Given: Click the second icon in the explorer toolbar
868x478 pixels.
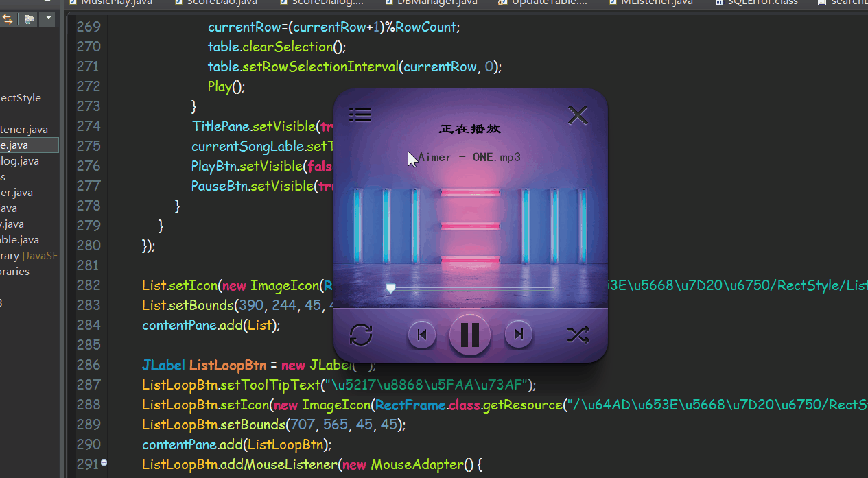Looking at the screenshot, I should coord(28,19).
